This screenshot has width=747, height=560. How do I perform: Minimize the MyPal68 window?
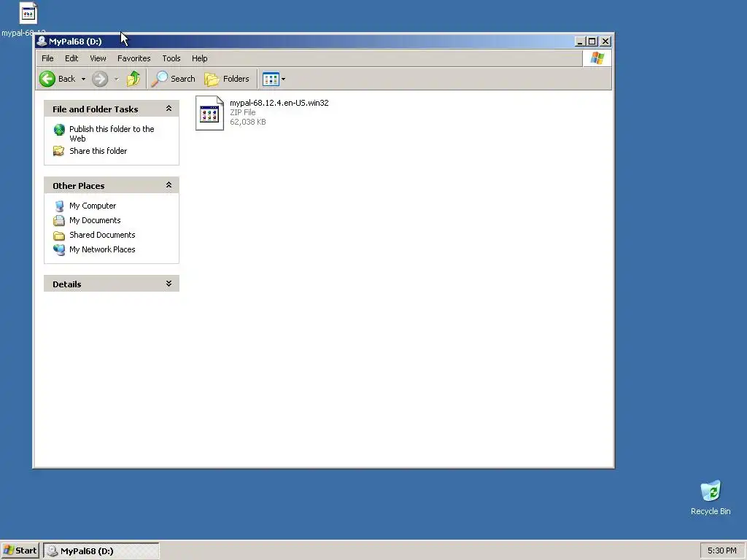(x=580, y=42)
